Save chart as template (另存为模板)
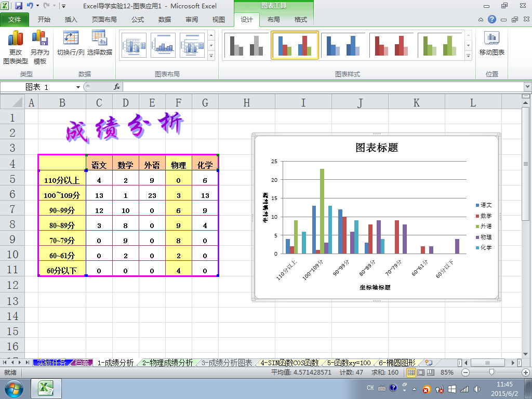532x399 pixels. click(39, 47)
